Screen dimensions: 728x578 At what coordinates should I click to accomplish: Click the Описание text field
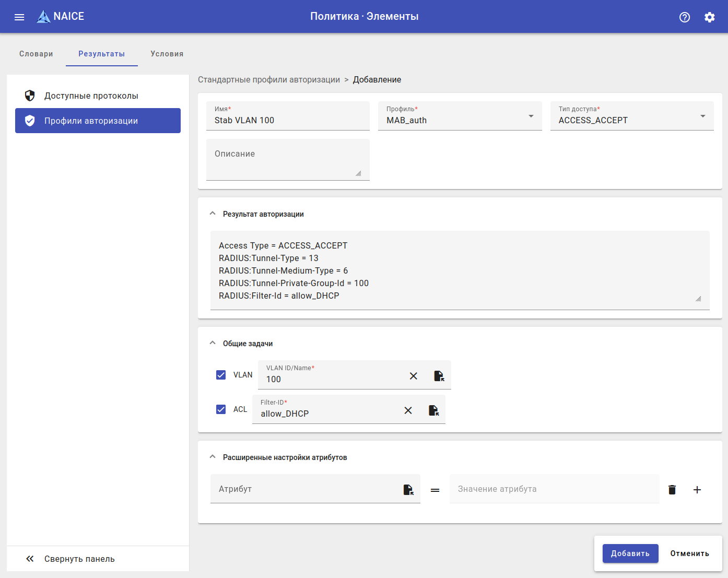coord(287,160)
